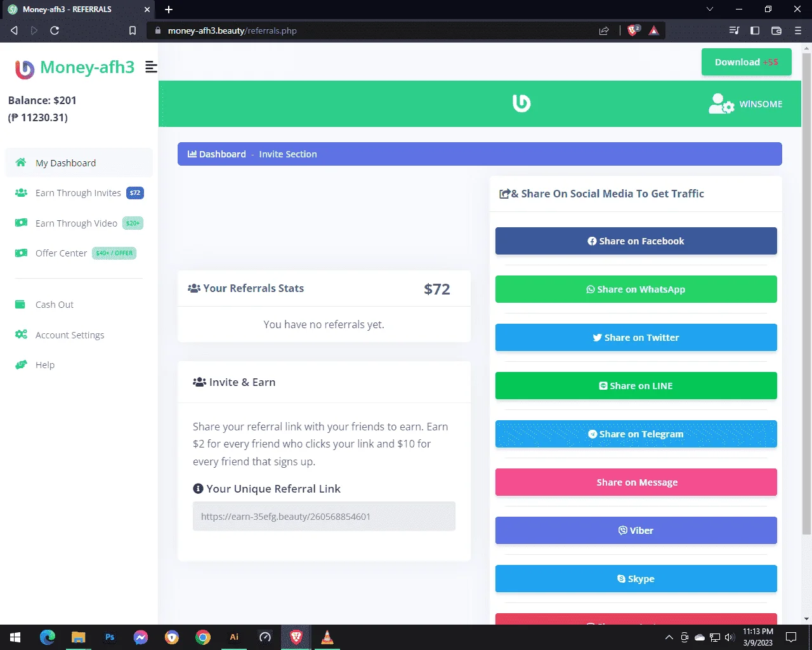This screenshot has width=812, height=650.
Task: Go back with browser back arrow
Action: pos(14,30)
